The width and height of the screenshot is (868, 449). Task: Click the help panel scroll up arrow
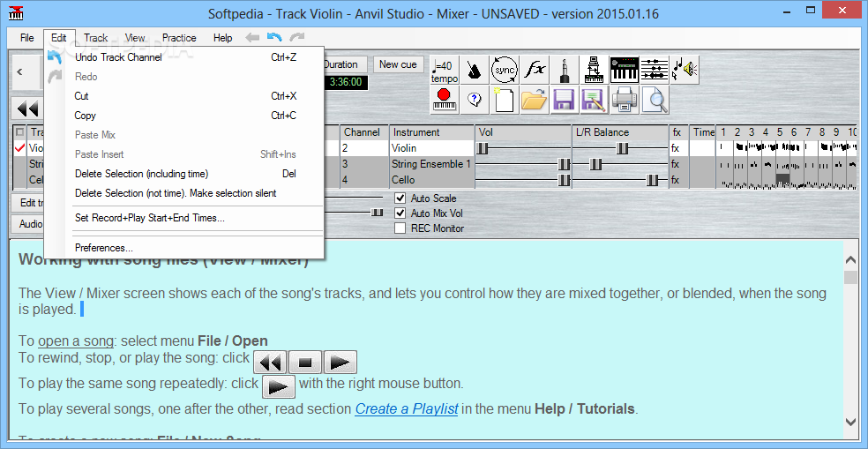point(850,260)
